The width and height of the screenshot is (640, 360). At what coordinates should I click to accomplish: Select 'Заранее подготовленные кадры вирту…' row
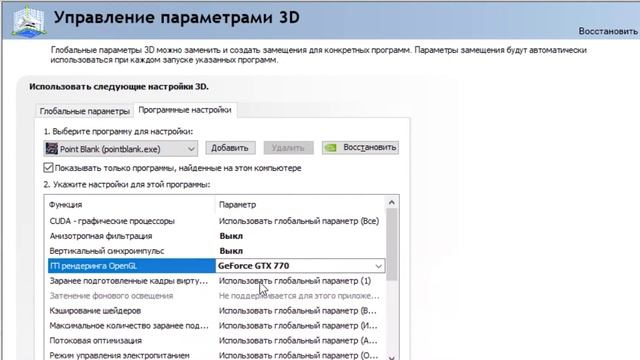coord(216,281)
